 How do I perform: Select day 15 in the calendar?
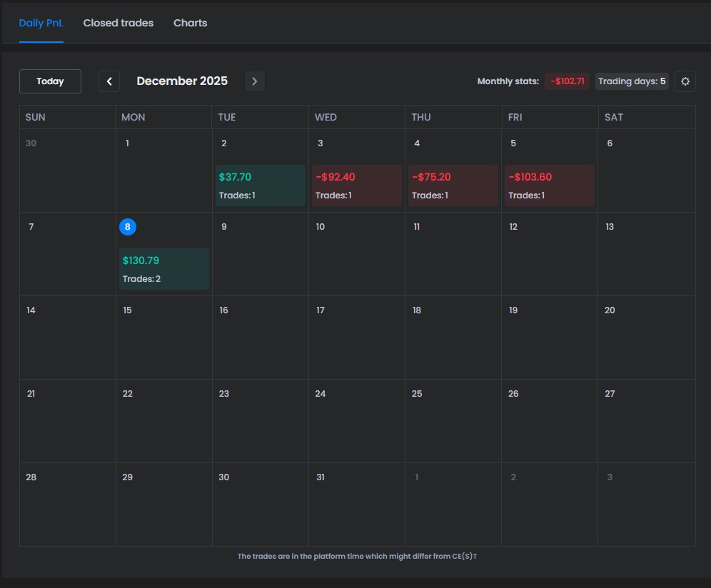point(127,310)
